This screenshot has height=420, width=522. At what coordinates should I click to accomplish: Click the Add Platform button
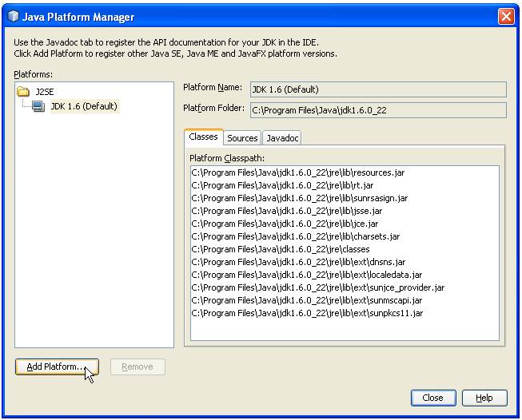(57, 367)
